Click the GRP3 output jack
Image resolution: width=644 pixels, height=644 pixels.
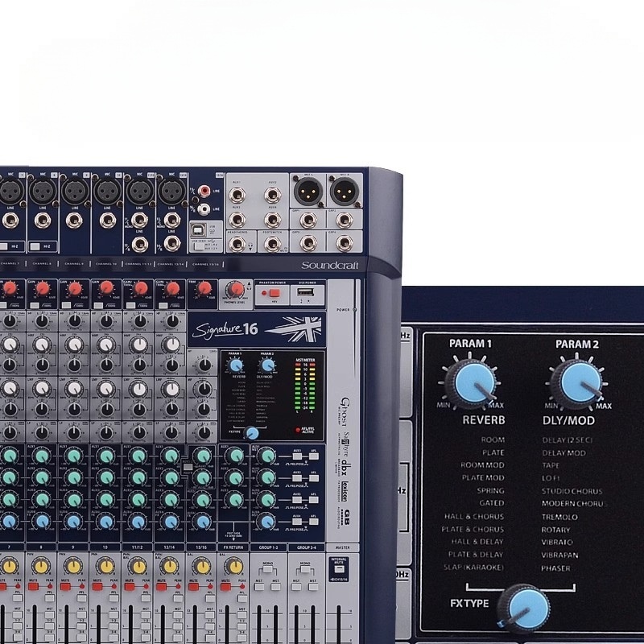click(x=308, y=244)
